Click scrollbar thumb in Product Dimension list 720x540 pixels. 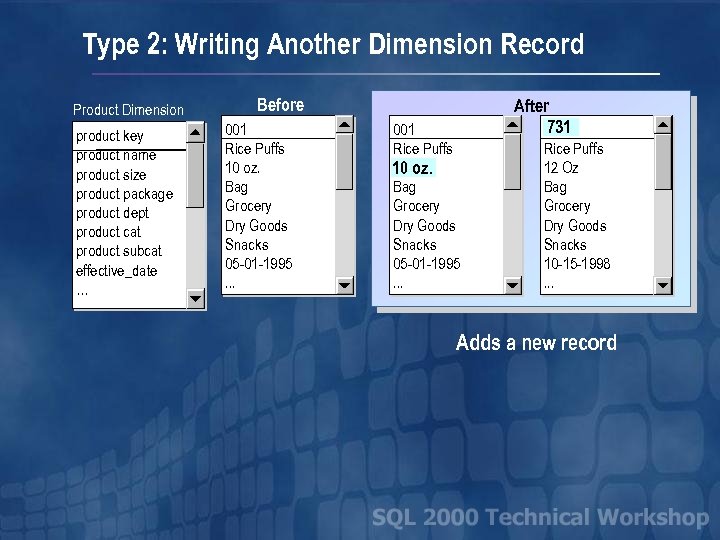(195, 175)
